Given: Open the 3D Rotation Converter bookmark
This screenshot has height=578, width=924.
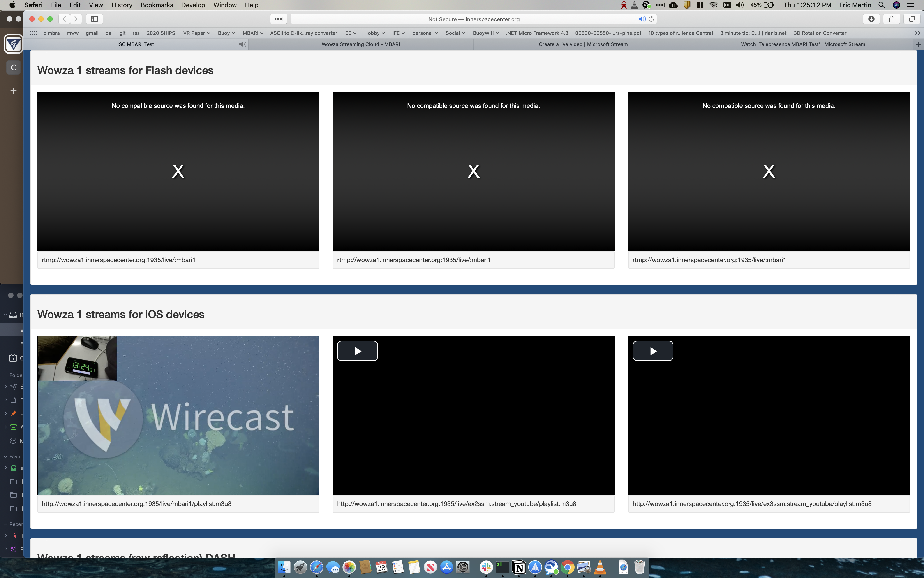Looking at the screenshot, I should point(820,33).
